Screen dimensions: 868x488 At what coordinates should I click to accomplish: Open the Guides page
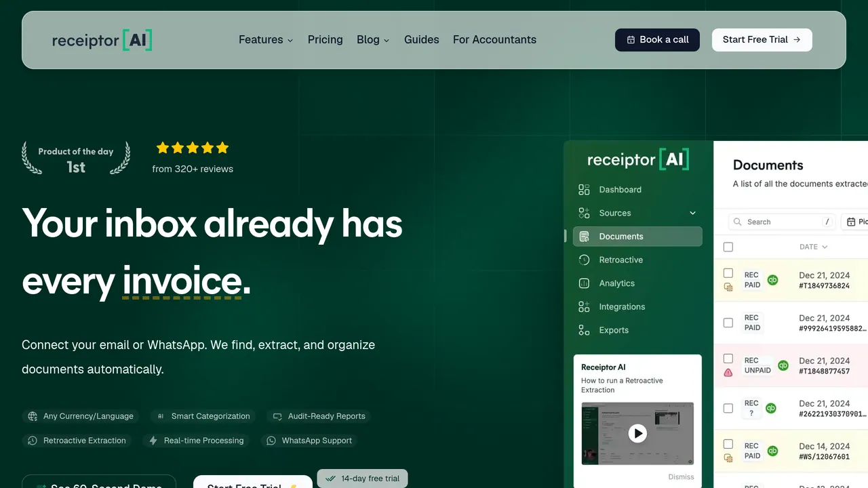coord(421,39)
